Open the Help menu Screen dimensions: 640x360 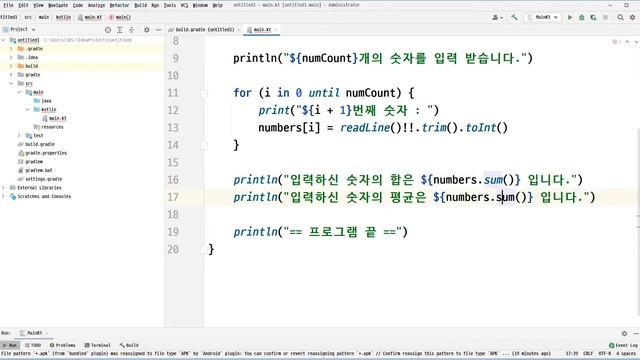point(218,5)
